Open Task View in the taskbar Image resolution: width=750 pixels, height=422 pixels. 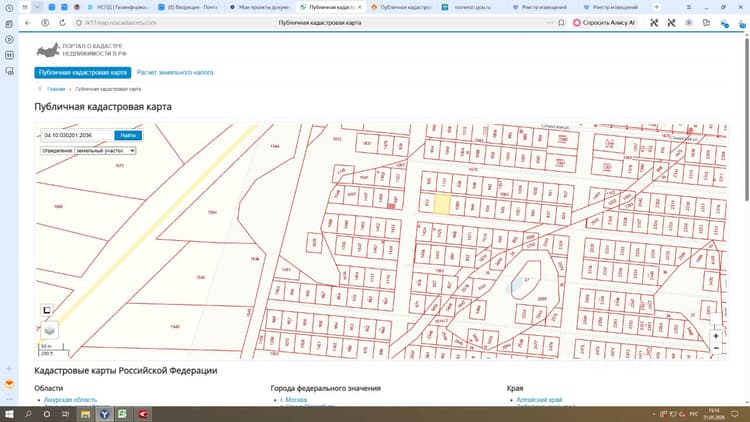(65, 414)
